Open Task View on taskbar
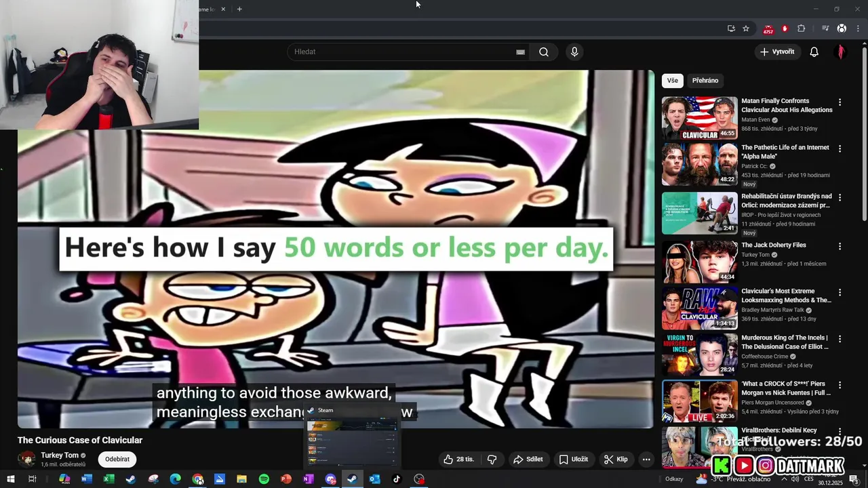 (32, 479)
